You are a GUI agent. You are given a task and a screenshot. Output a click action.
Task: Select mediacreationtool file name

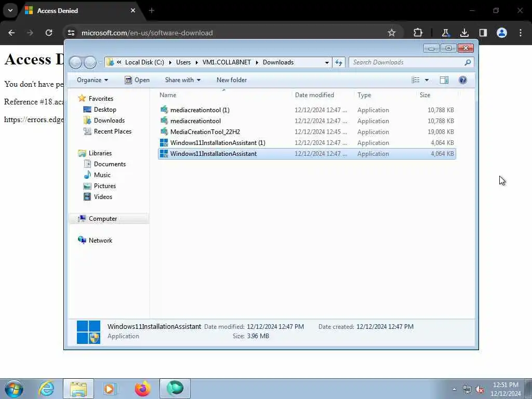[x=195, y=121]
